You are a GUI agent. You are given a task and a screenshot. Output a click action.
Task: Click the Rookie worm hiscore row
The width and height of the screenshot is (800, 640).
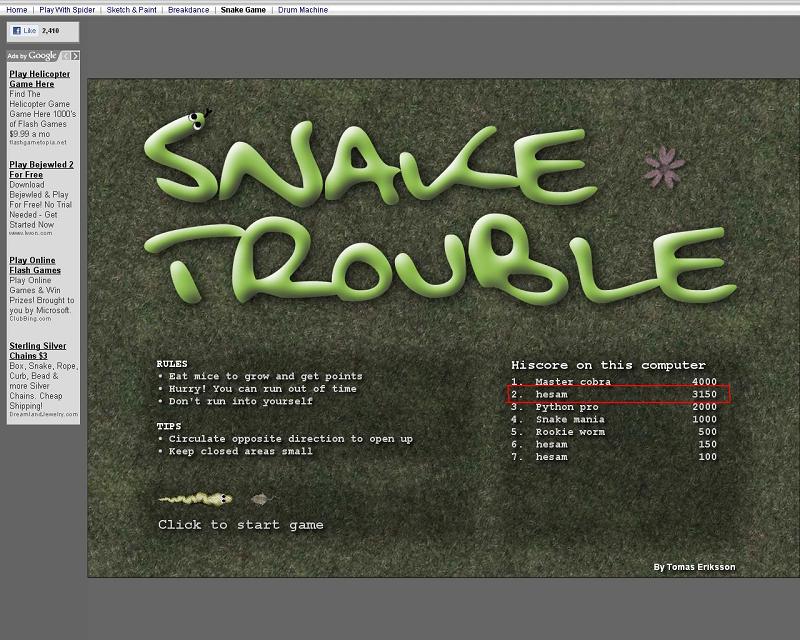614,432
